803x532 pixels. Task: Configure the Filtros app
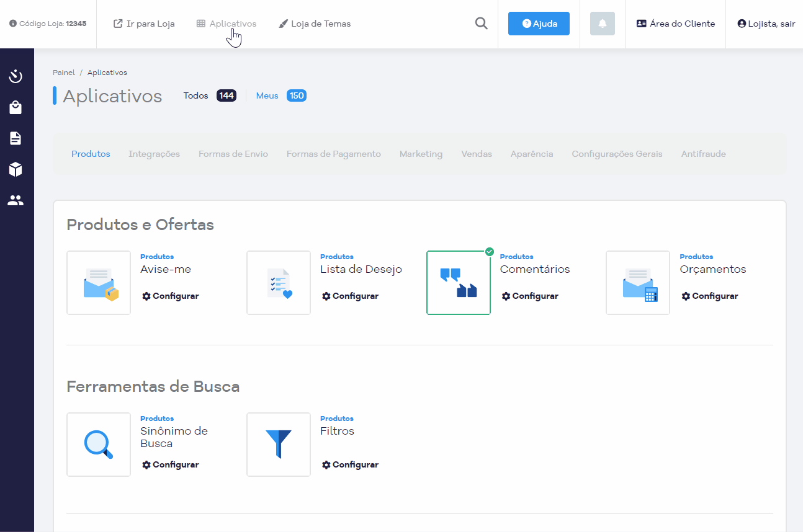click(351, 465)
